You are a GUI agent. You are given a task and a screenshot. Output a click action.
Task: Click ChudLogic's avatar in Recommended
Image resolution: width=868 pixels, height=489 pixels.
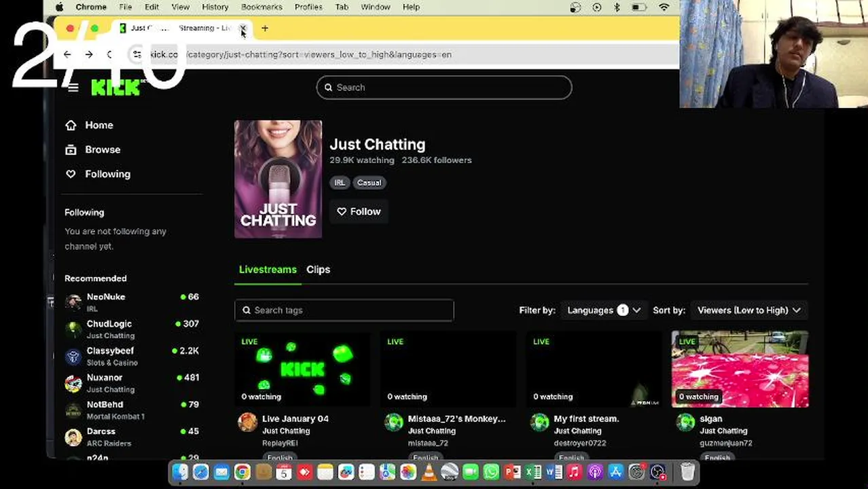pyautogui.click(x=73, y=329)
